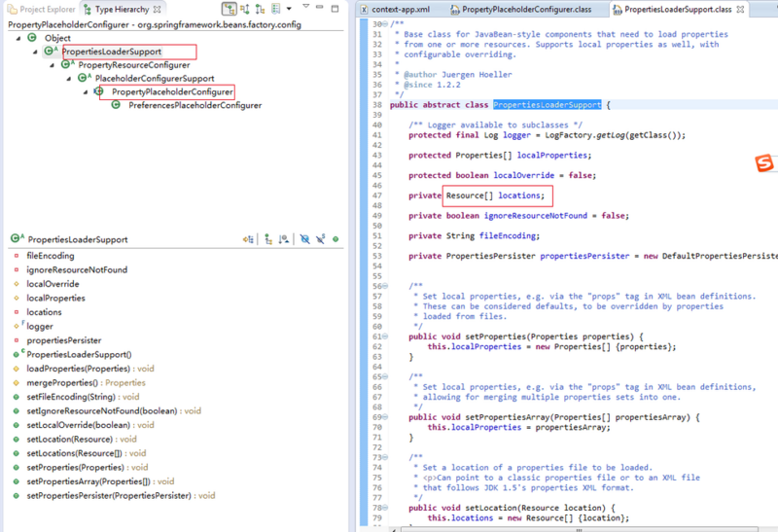Image resolution: width=778 pixels, height=532 pixels.
Task: Maximize the Type Hierarchy view
Action: tap(335, 9)
